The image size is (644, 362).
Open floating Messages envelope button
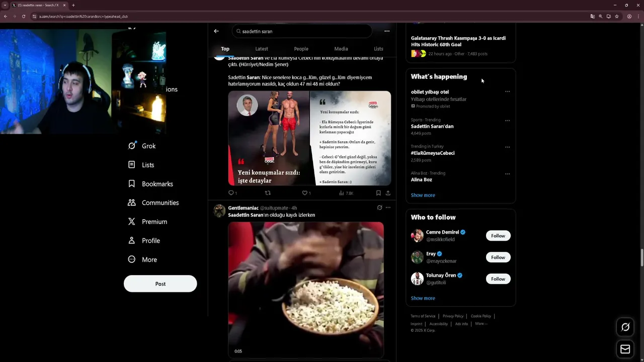click(x=625, y=349)
